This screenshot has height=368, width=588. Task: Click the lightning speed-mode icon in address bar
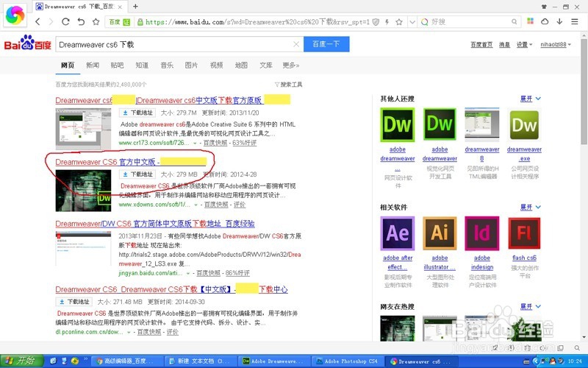click(x=387, y=22)
